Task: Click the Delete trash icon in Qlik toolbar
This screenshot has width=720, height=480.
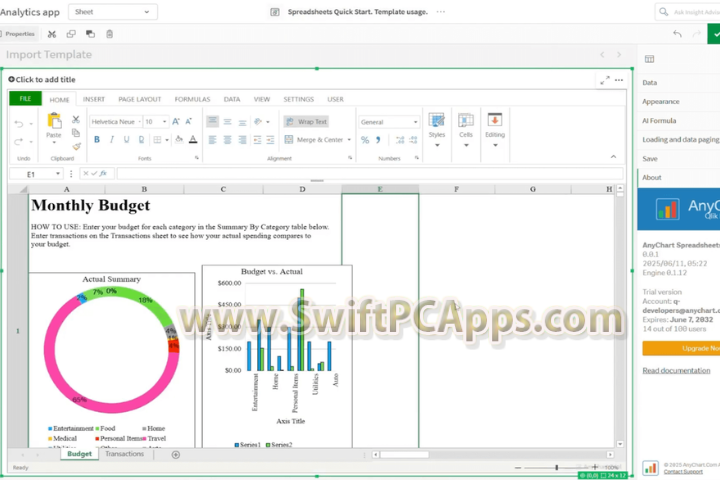Action: (109, 34)
